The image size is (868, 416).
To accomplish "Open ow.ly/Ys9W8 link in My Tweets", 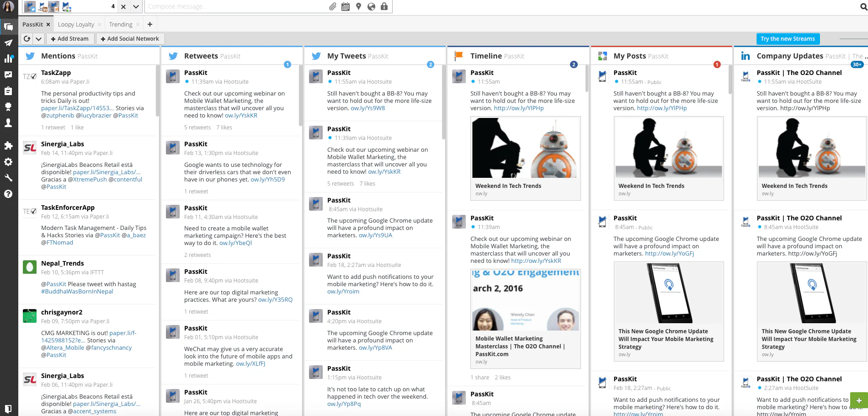I will tap(368, 108).
